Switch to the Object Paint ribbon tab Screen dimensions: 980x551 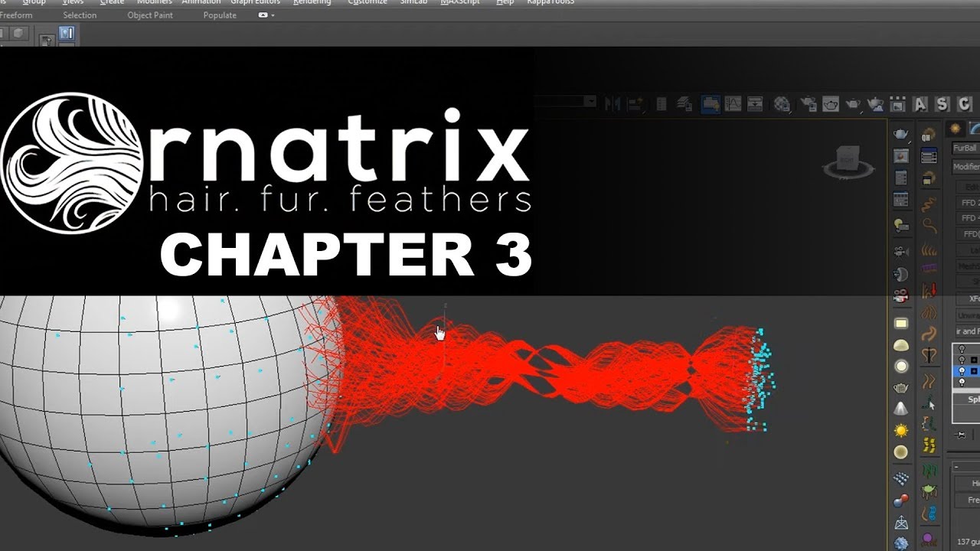150,15
